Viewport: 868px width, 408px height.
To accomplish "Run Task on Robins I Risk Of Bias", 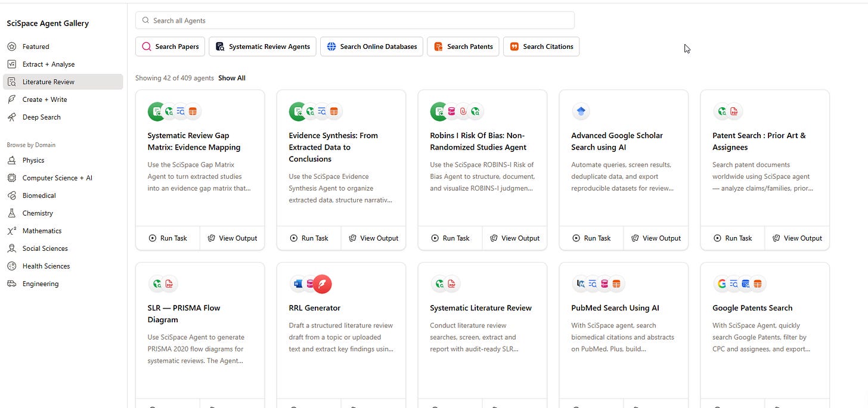I will pos(450,238).
